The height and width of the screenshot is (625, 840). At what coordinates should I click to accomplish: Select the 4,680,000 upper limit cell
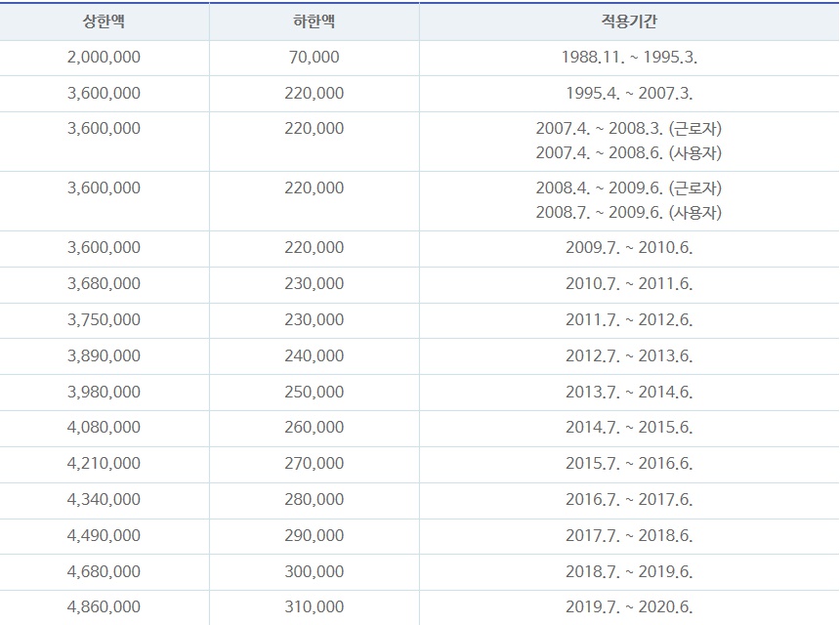104,571
